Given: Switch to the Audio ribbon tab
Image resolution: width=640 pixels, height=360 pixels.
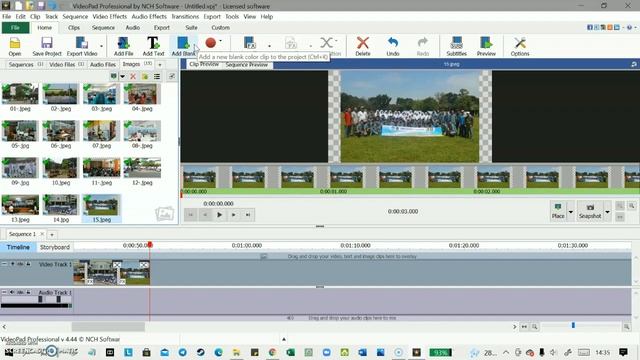Looking at the screenshot, I should (x=133, y=27).
